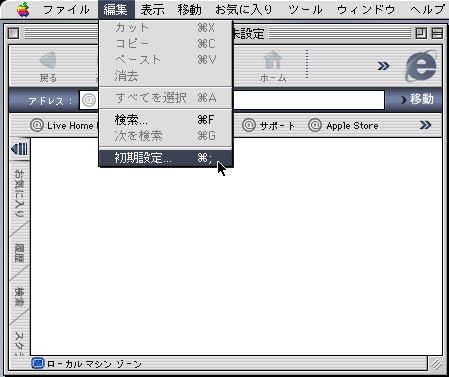This screenshot has height=377, width=449.
Task: Click the address bar @ page icon
Action: coord(89,100)
